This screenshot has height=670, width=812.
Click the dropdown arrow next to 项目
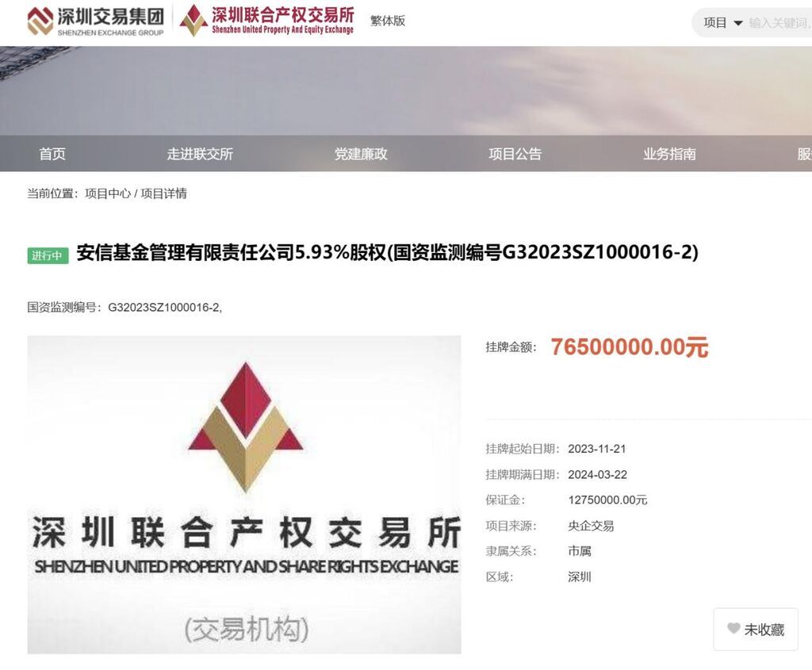pyautogui.click(x=738, y=23)
